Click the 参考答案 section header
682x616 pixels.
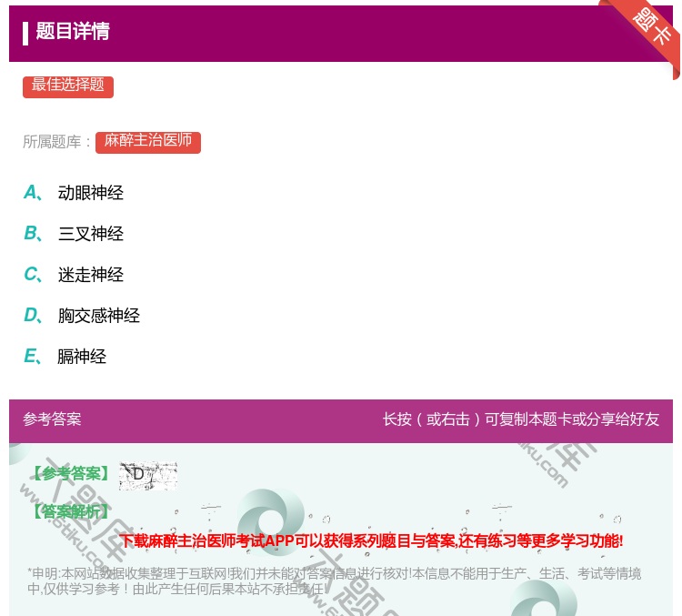tap(52, 419)
